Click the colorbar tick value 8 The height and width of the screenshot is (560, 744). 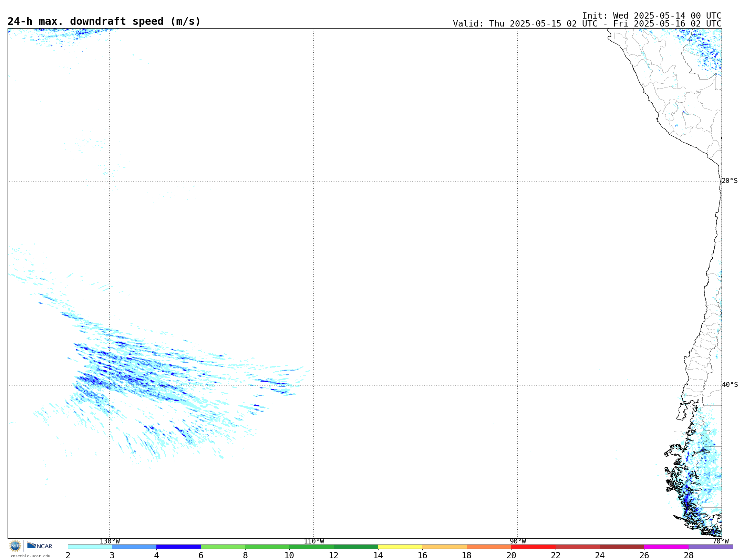pos(245,556)
